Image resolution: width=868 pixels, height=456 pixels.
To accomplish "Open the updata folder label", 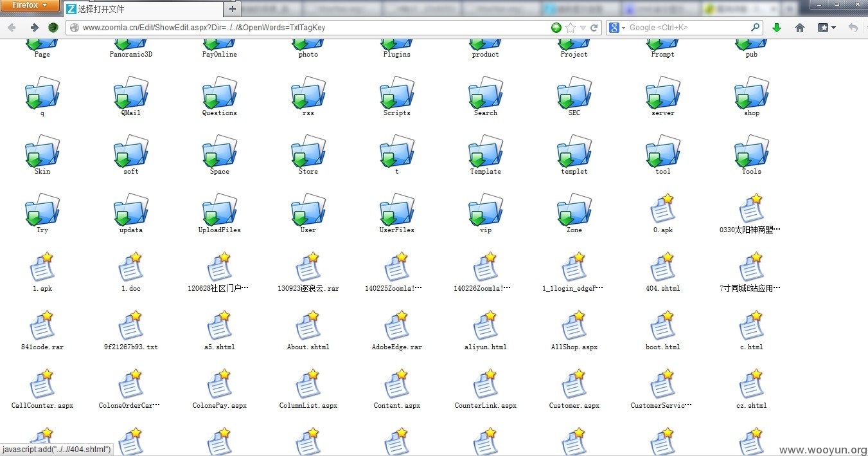I will 131,230.
